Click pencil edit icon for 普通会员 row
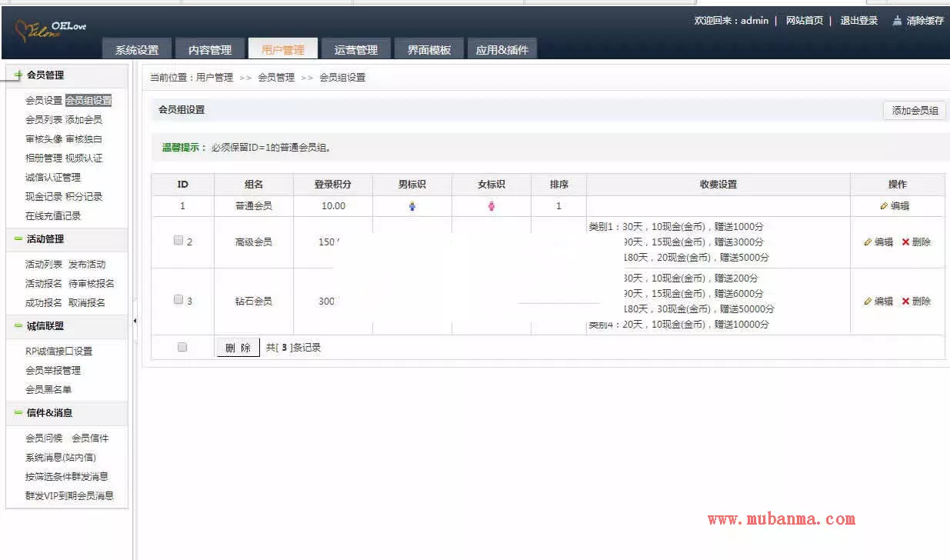 tap(884, 206)
